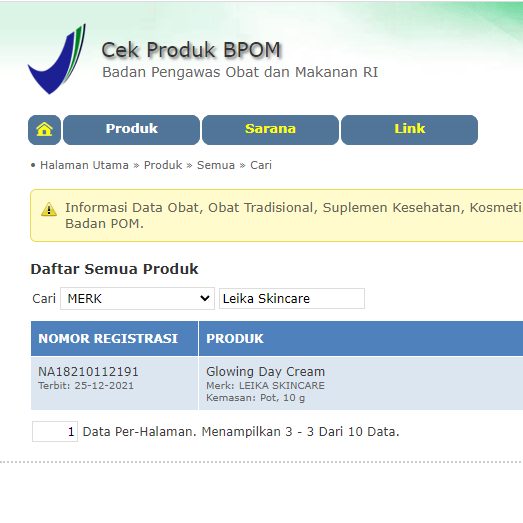Open the Produk menu tab
The height and width of the screenshot is (523, 523).
point(131,130)
